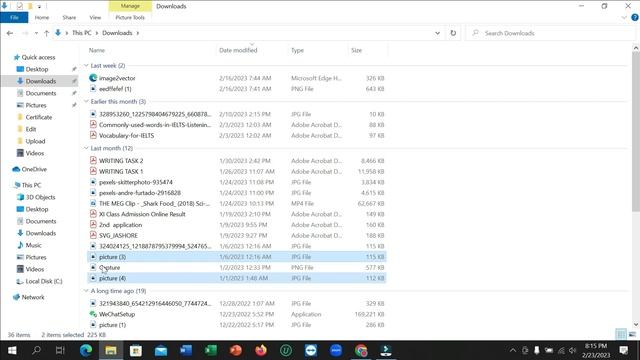The image size is (640, 360).
Task: Open Quick Access Toolbar customize dropdown
Action: coord(39,6)
